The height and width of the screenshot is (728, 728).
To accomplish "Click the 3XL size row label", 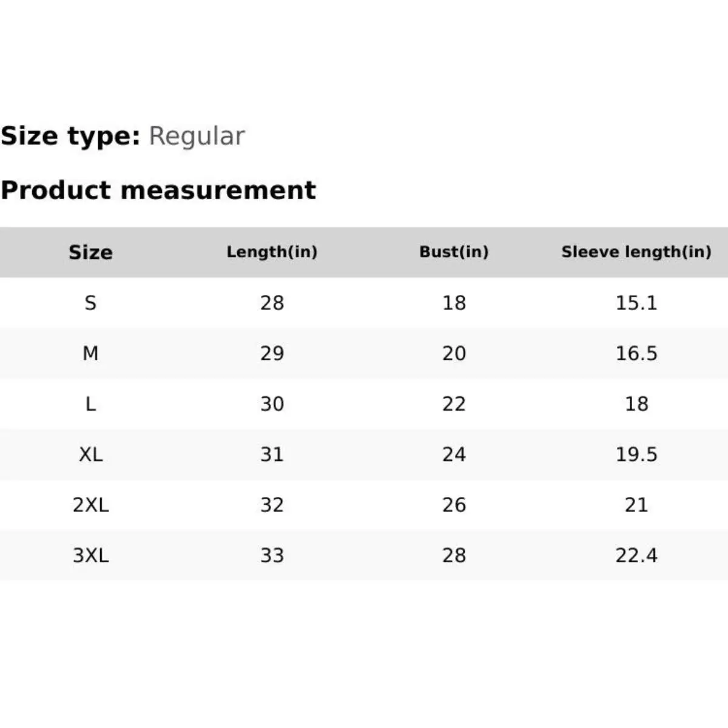I will pyautogui.click(x=90, y=555).
